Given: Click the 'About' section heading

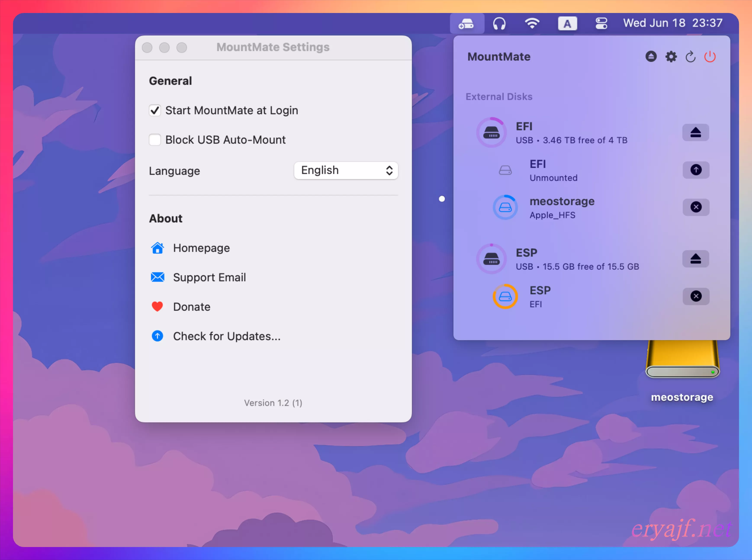Looking at the screenshot, I should coord(166,218).
